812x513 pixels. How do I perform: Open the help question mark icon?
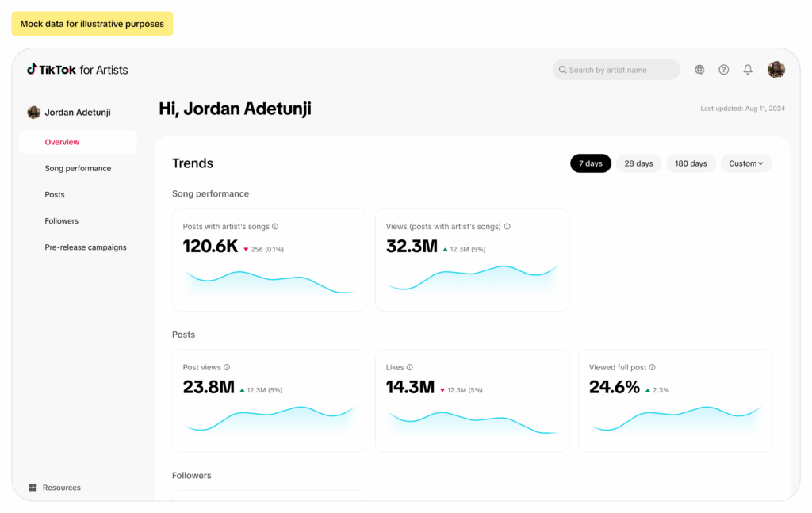(723, 70)
